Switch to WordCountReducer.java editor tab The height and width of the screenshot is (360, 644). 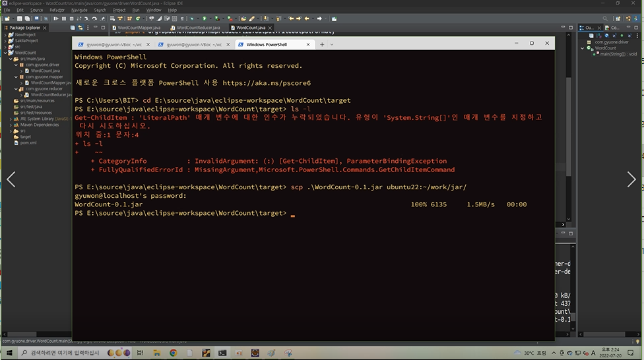click(x=196, y=28)
